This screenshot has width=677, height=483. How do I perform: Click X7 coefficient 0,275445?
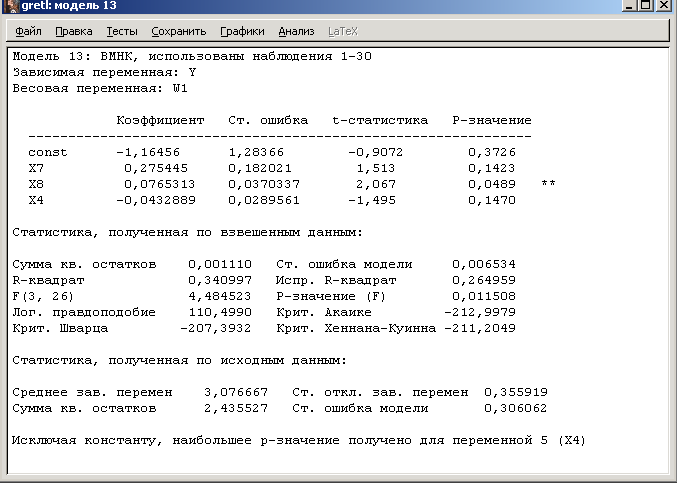pyautogui.click(x=156, y=168)
